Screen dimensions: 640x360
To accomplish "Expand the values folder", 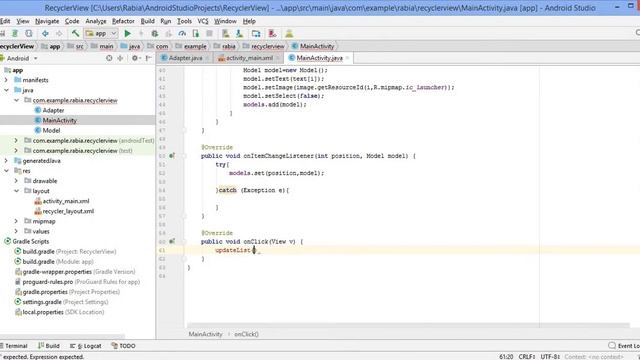I will [16, 231].
